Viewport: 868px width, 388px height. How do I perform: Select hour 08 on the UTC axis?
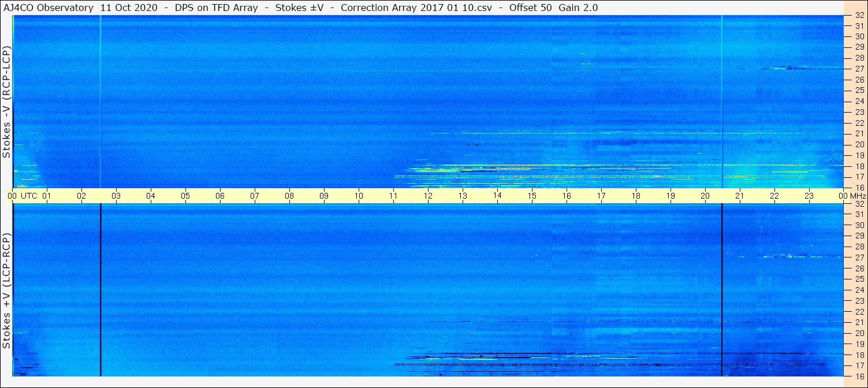pos(289,196)
